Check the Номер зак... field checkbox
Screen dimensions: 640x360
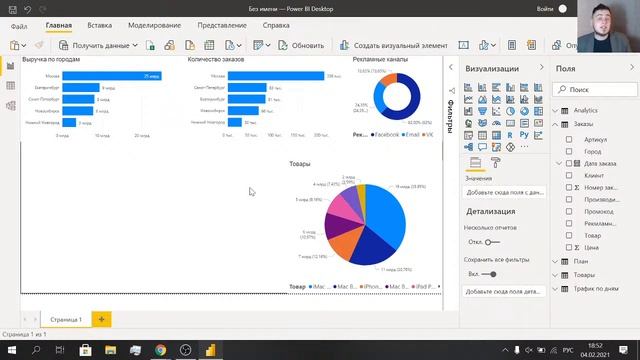(569, 187)
